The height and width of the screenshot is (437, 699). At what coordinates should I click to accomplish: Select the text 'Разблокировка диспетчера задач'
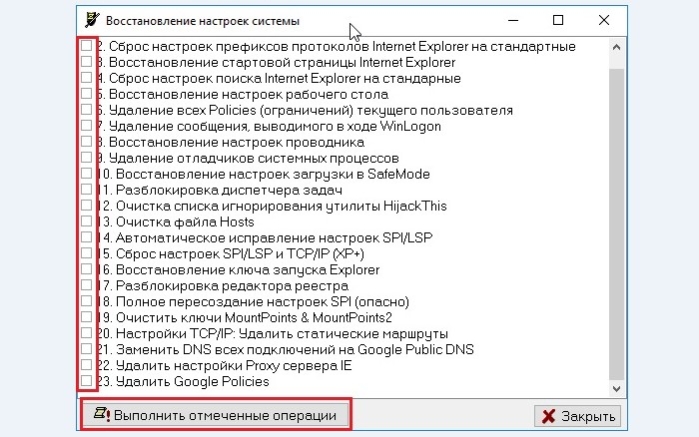click(229, 190)
